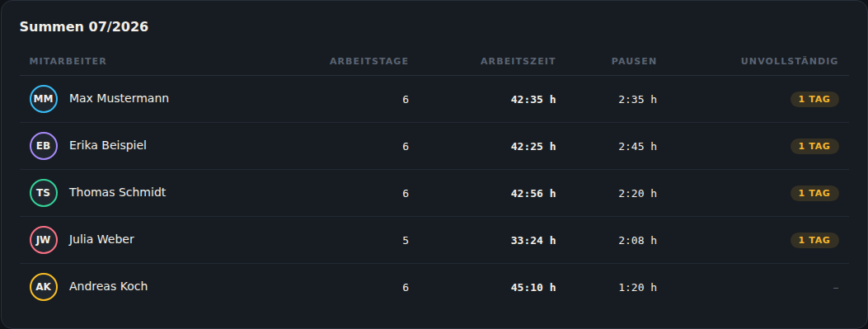Click the Unvollständig column header
This screenshot has height=329, width=868.
(x=790, y=62)
